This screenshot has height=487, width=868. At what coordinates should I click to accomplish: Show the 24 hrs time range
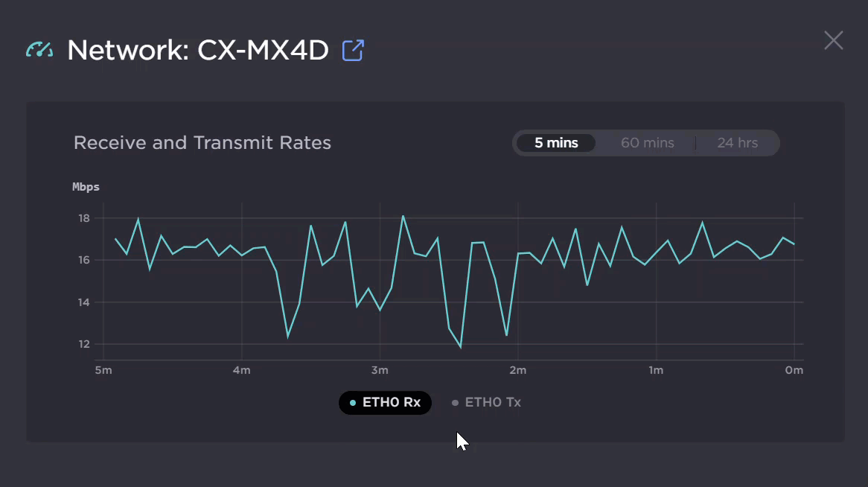tap(737, 143)
